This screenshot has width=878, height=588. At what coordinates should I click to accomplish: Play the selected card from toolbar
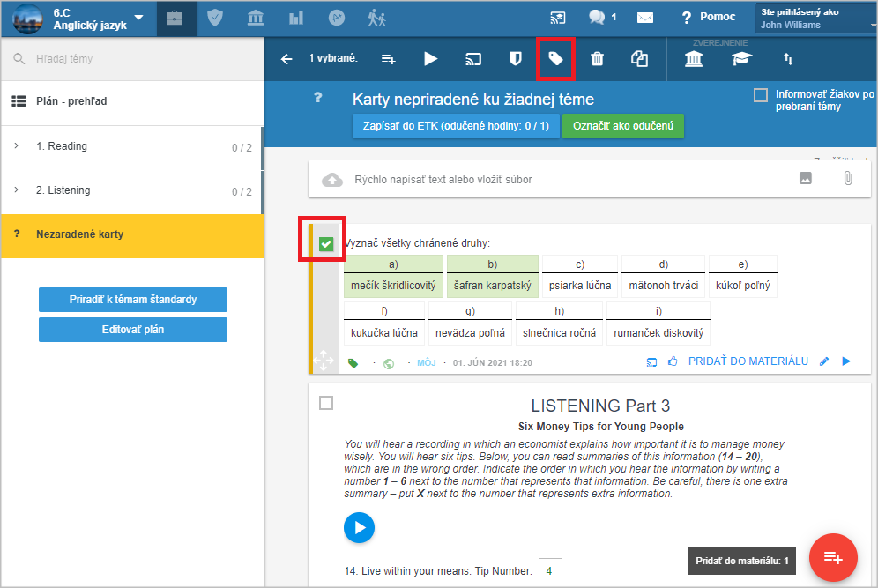[430, 59]
